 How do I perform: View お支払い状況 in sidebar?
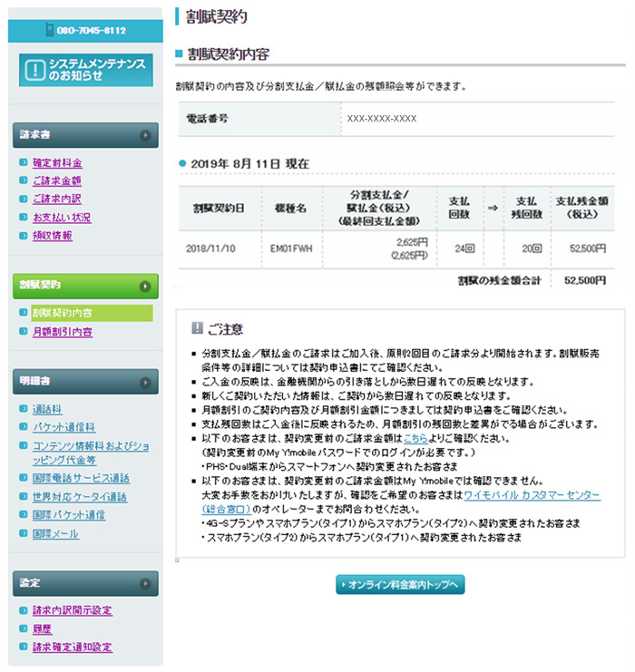coord(62,218)
